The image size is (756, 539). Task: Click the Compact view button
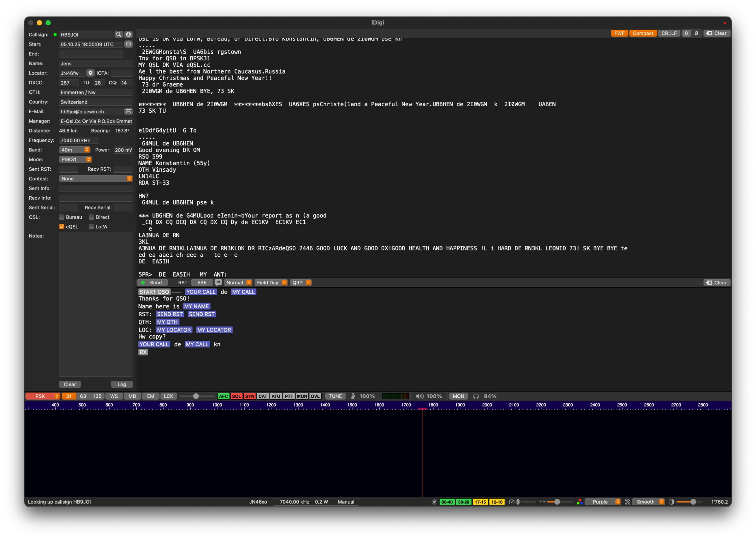click(x=643, y=33)
